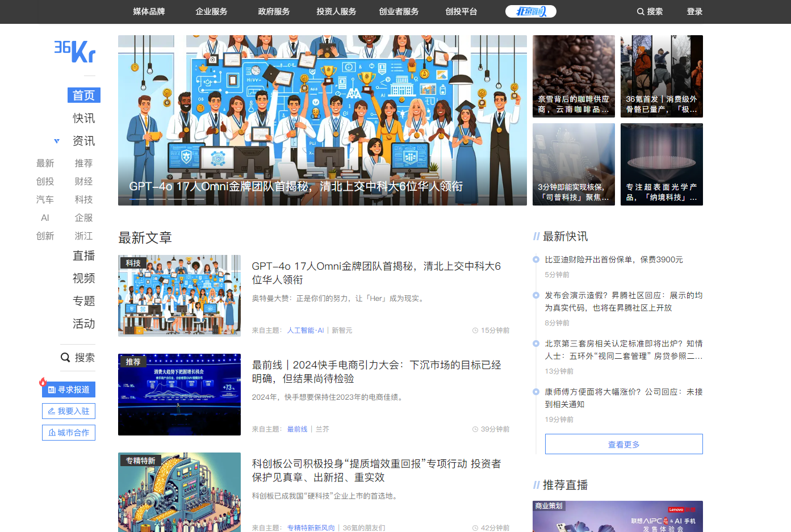Click the 城市合作 button
Image resolution: width=791 pixels, height=532 pixels.
[x=69, y=433]
